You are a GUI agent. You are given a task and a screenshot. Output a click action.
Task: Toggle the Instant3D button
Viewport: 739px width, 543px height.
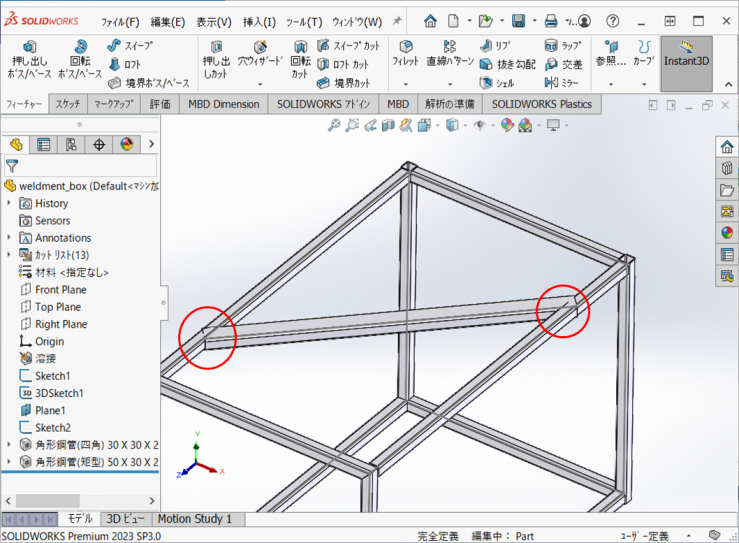point(686,56)
